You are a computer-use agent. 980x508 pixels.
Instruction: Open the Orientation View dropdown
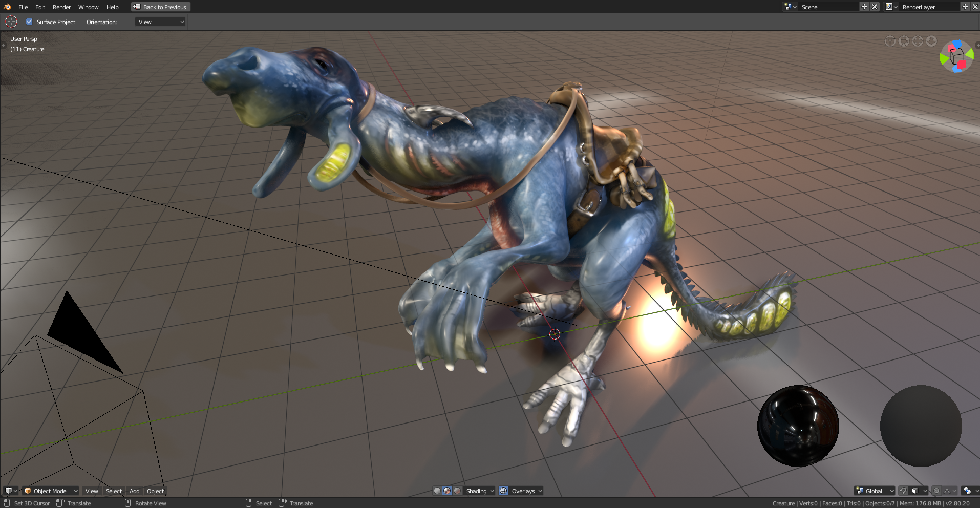[160, 22]
